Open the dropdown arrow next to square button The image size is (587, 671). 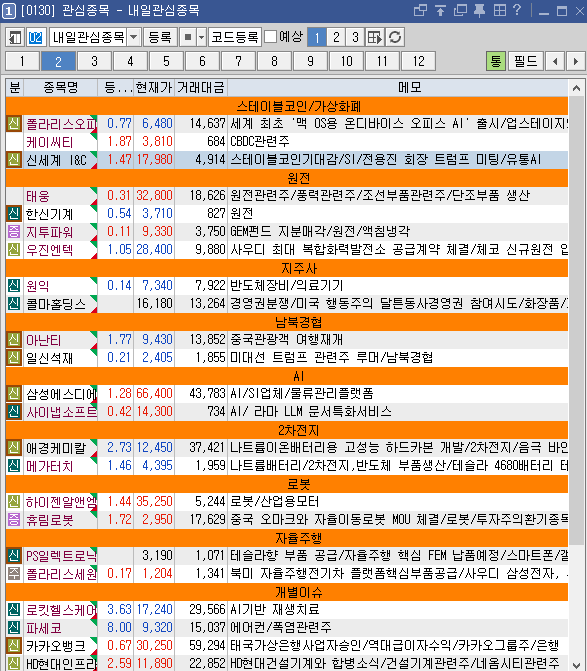tap(202, 37)
